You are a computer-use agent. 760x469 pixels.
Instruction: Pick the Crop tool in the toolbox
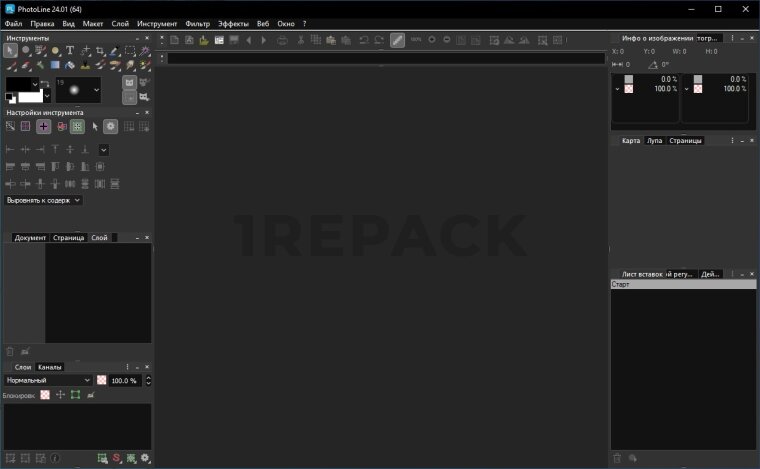point(100,50)
